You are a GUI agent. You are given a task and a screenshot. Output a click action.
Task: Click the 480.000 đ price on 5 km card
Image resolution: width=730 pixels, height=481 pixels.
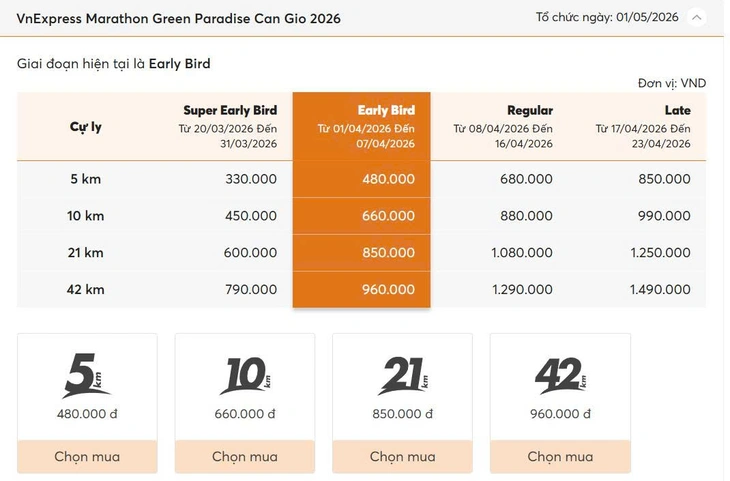coord(86,414)
